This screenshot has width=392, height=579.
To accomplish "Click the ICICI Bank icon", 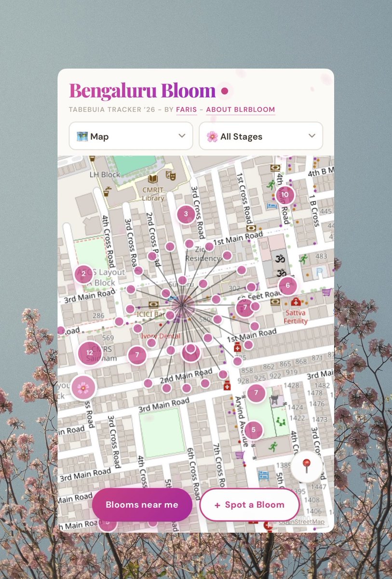I will tap(154, 305).
